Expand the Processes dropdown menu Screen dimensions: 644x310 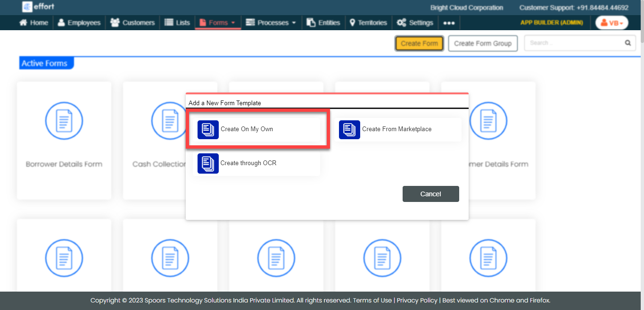click(x=271, y=23)
